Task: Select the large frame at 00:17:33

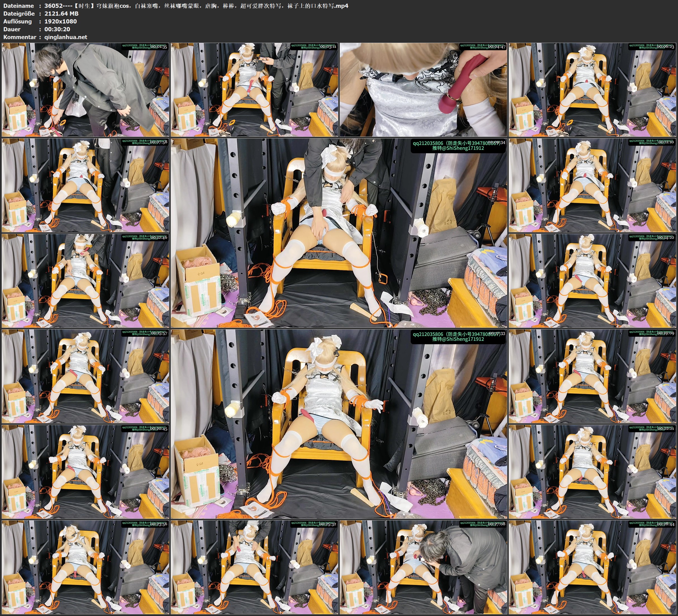Action: point(339,424)
